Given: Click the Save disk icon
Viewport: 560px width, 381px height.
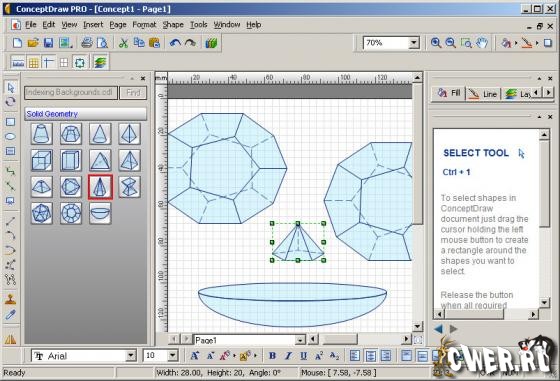Looking at the screenshot, I should tap(48, 43).
